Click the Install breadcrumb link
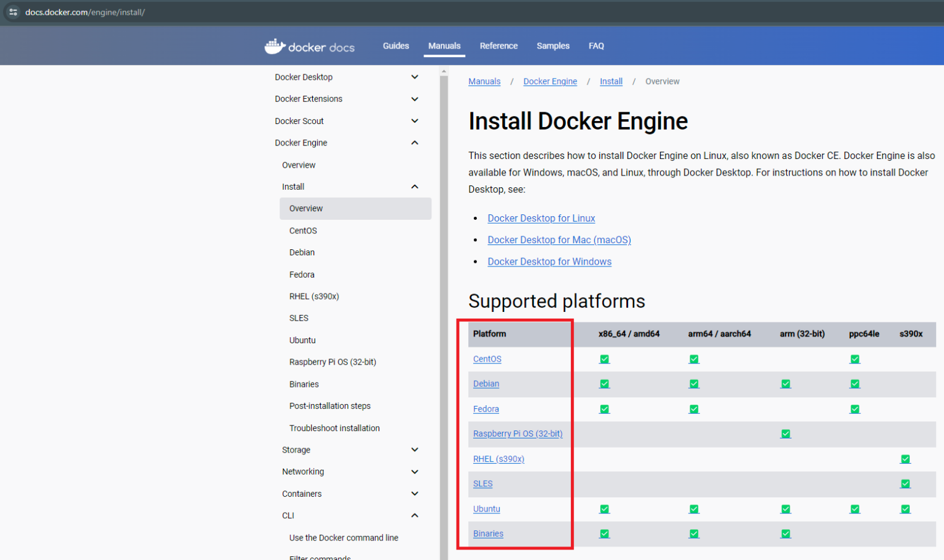The width and height of the screenshot is (944, 560). coord(611,81)
